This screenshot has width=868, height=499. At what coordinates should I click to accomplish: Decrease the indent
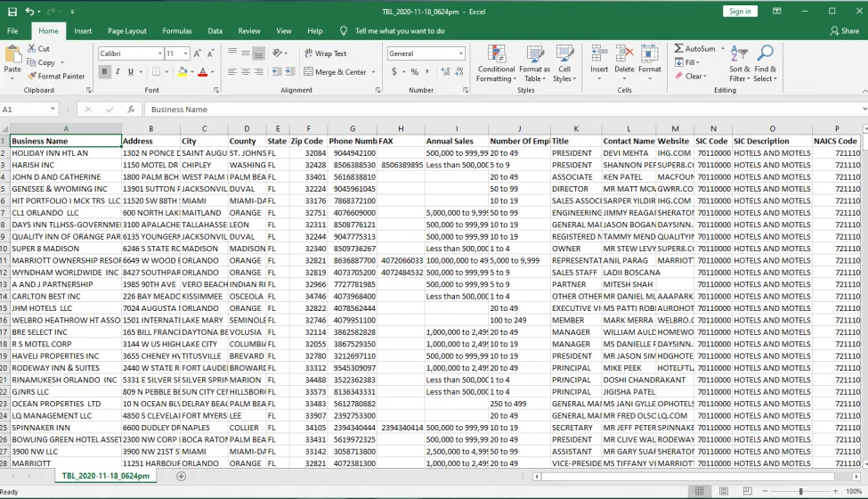(277, 71)
